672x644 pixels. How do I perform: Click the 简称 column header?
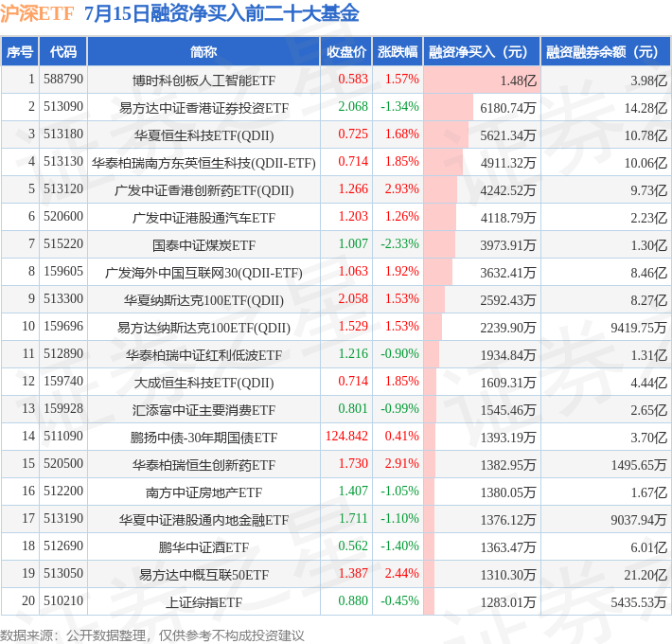203,52
